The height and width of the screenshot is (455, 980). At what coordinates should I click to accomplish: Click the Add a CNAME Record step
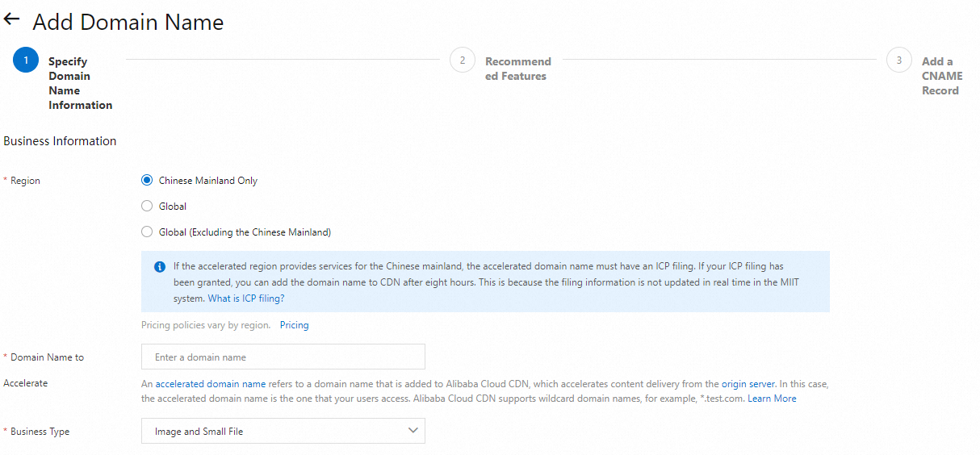(x=942, y=76)
